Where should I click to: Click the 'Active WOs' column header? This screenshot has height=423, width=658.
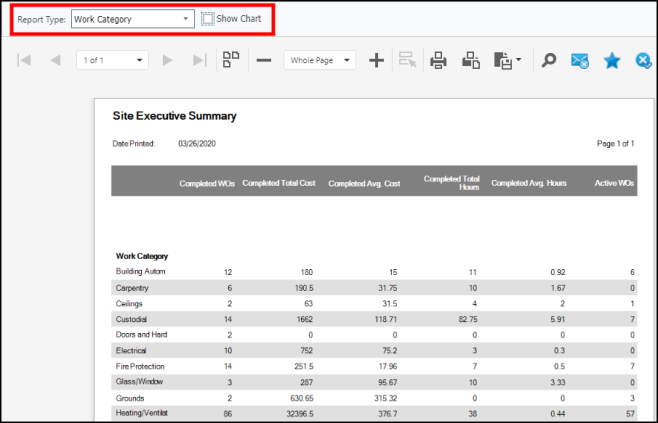click(614, 183)
